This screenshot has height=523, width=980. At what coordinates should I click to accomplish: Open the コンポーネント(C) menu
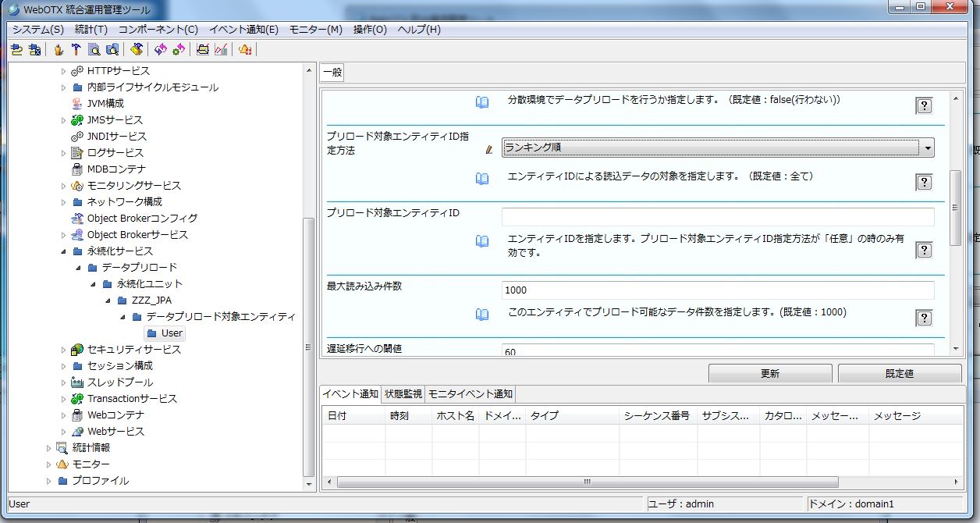pyautogui.click(x=158, y=30)
